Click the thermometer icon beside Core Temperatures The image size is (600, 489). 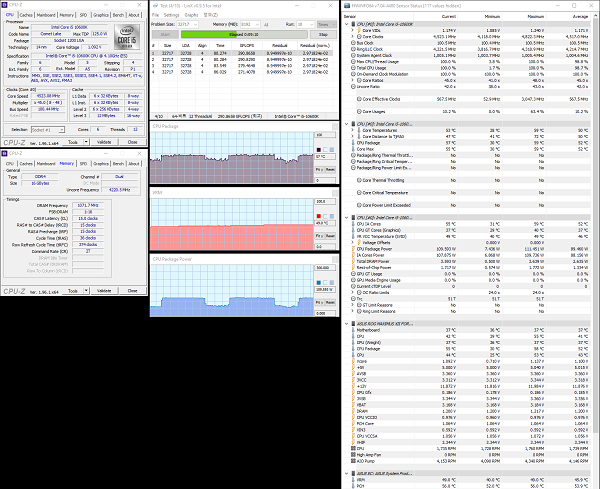359,130
